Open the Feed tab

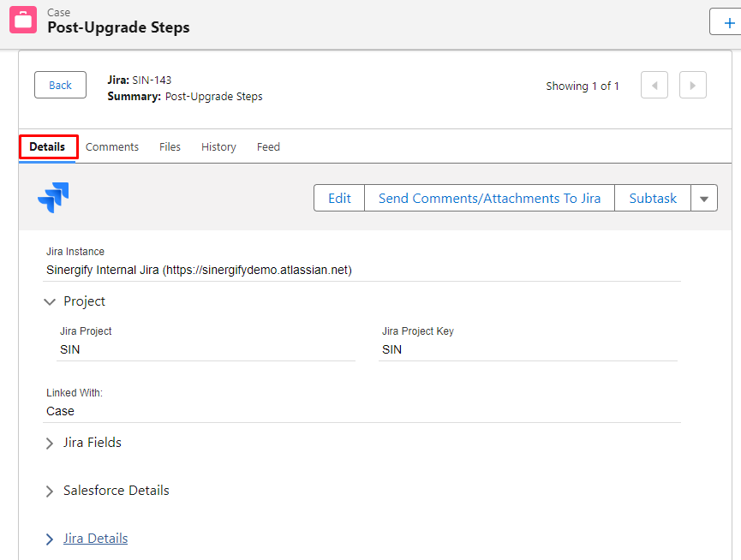268,146
